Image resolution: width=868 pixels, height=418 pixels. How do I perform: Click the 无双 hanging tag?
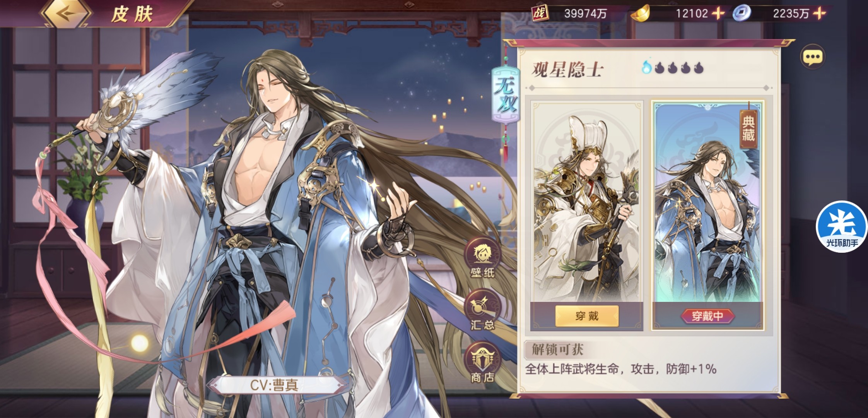pos(505,95)
